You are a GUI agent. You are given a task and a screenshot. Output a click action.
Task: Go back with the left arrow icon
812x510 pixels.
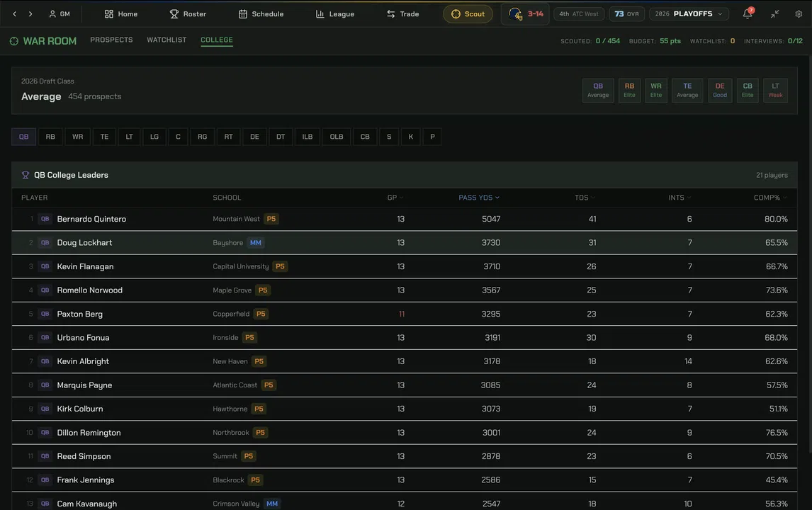pos(14,14)
